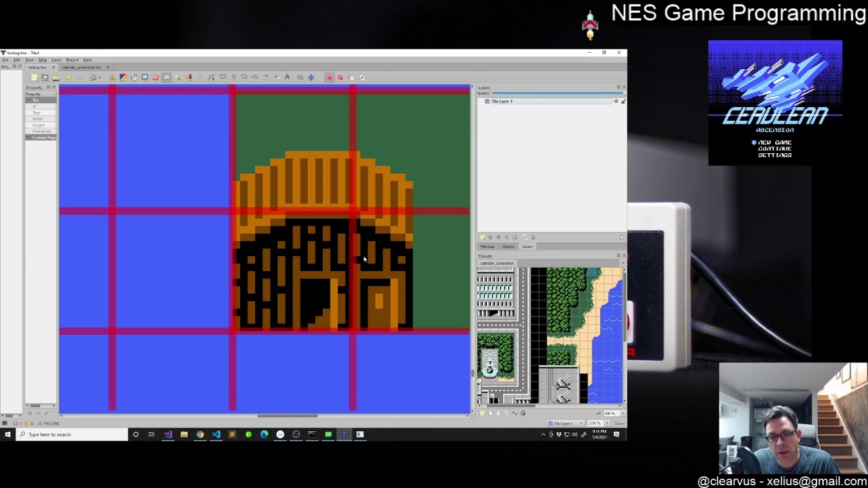Switch to the Mini-map tab
This screenshot has width=868, height=488.
pos(488,247)
